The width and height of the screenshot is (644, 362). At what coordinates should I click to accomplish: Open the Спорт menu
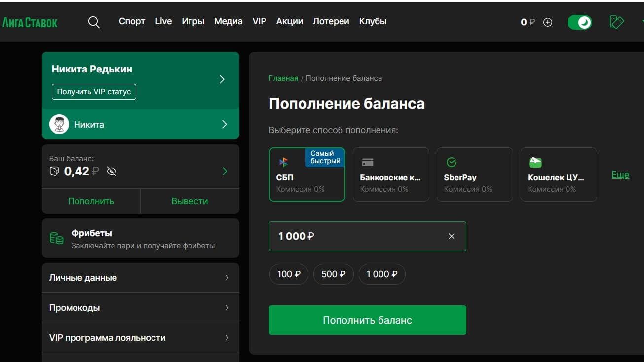point(132,21)
